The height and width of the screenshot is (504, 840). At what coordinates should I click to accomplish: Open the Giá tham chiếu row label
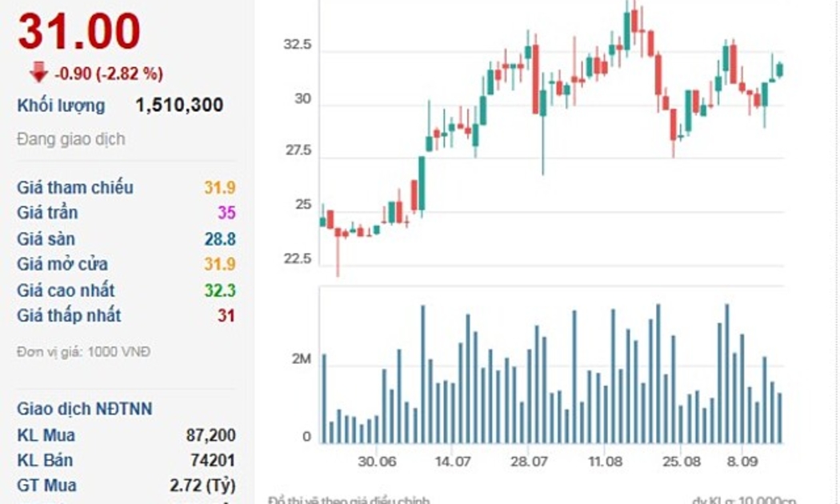click(x=75, y=188)
